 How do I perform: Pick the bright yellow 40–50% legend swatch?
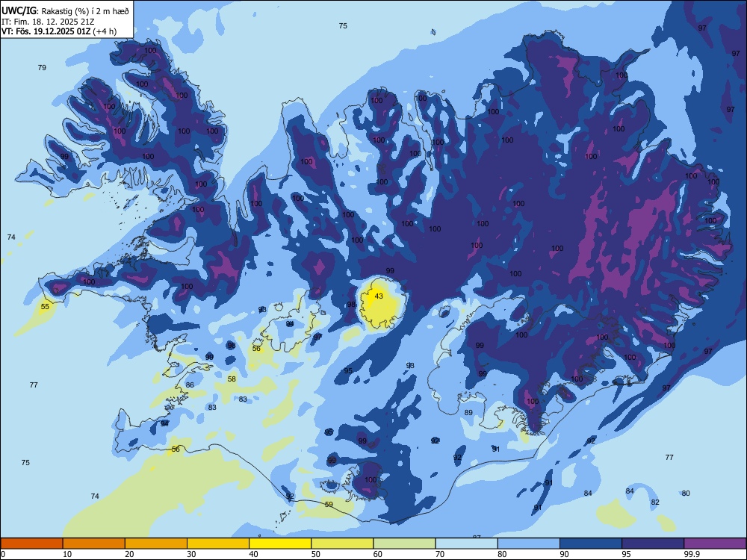click(x=280, y=544)
